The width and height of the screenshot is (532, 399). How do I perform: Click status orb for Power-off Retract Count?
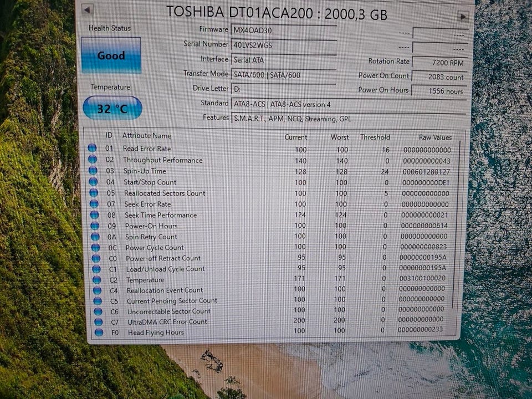coord(96,258)
